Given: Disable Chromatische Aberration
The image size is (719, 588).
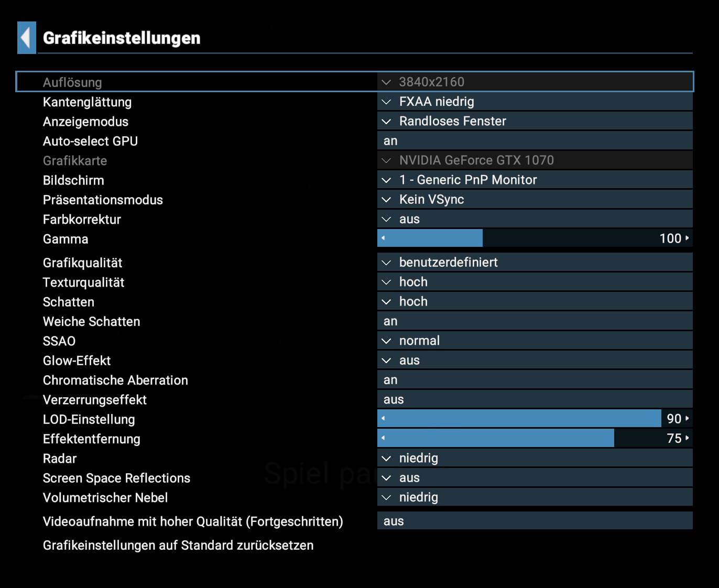Looking at the screenshot, I should pyautogui.click(x=535, y=379).
